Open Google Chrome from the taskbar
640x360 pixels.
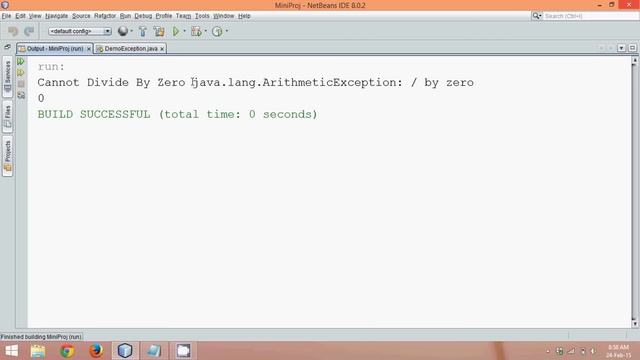(x=67, y=351)
